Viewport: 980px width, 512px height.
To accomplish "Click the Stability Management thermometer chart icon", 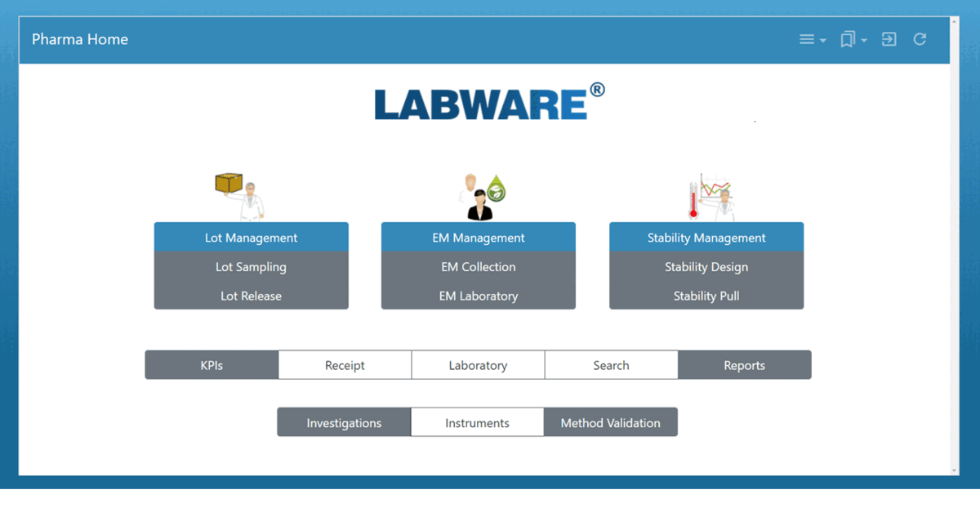I will tap(710, 197).
